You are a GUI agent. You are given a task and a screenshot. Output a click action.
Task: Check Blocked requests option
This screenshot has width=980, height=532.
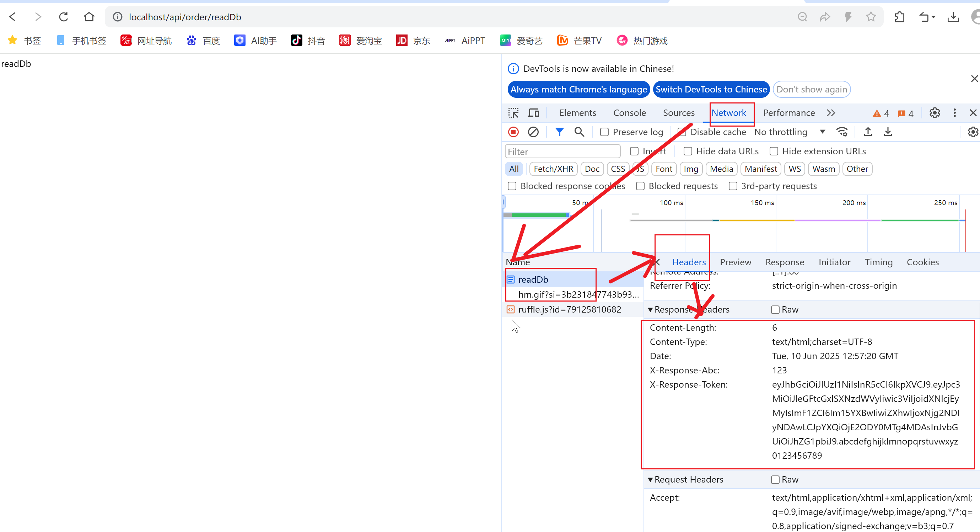(x=640, y=186)
